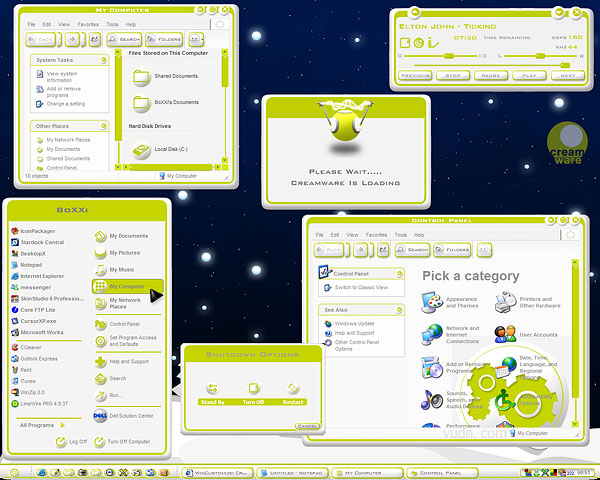Open Network and Internet Connections category
The height and width of the screenshot is (480, 600).
point(450,335)
